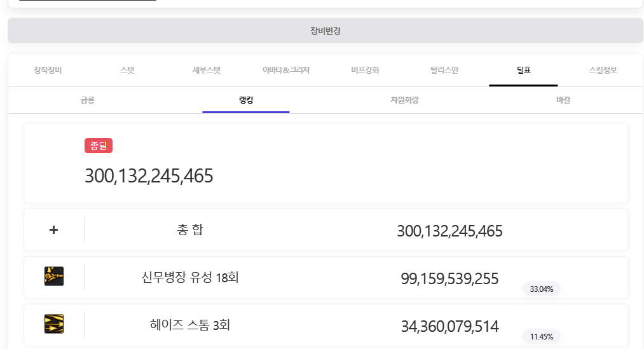
Task: Click the 신무병장 유성 skill icon
Action: pyautogui.click(x=54, y=277)
